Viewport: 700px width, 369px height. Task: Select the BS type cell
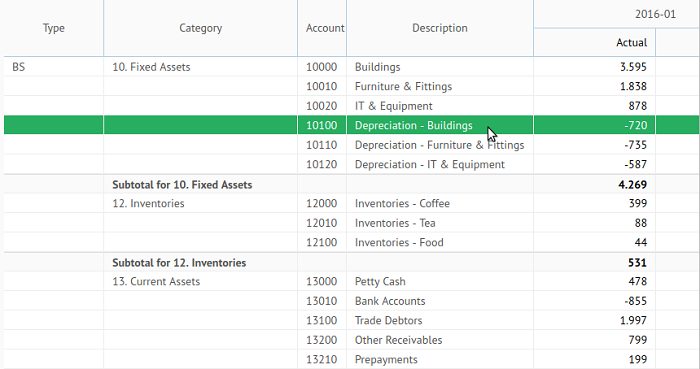pos(54,67)
